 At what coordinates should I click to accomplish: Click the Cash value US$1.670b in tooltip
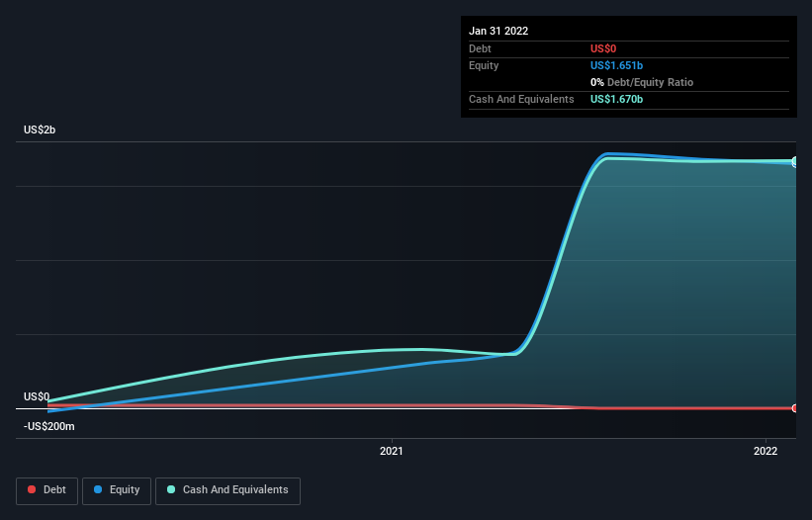click(616, 99)
